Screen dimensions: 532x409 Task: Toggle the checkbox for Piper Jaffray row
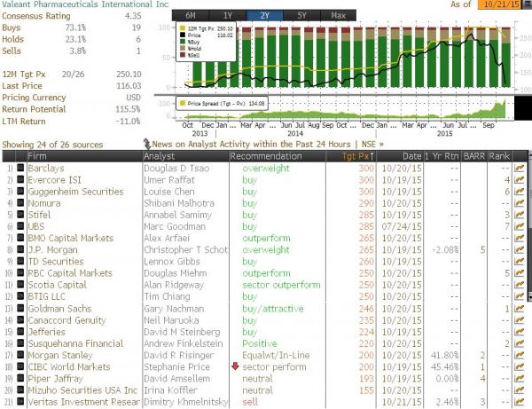[20, 378]
